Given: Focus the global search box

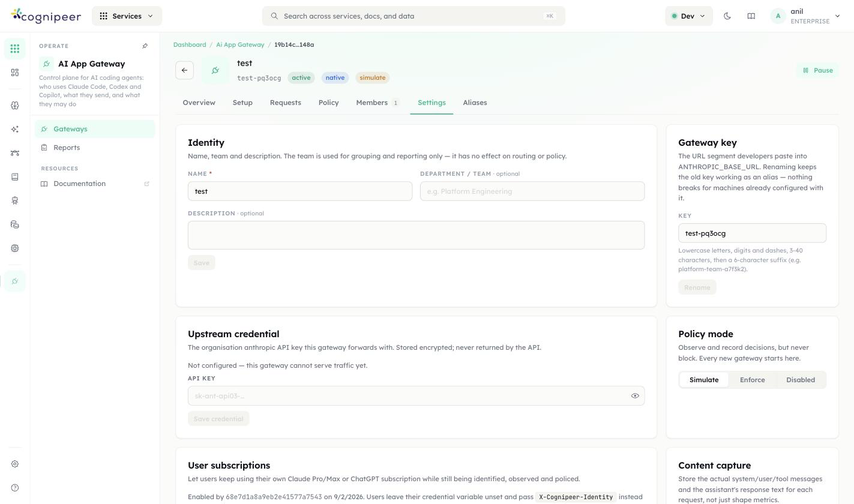Looking at the screenshot, I should tap(413, 16).
